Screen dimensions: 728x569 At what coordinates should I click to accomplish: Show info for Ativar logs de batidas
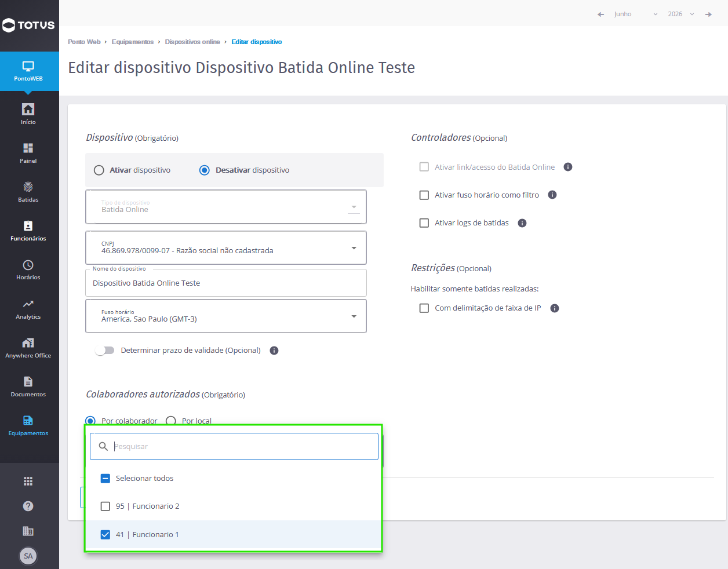click(x=522, y=223)
